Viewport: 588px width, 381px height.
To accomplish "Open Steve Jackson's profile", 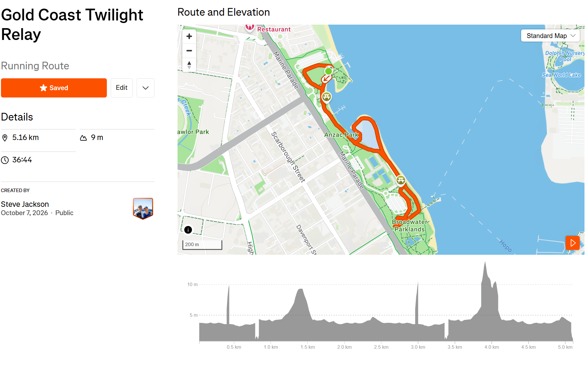I will click(x=25, y=204).
